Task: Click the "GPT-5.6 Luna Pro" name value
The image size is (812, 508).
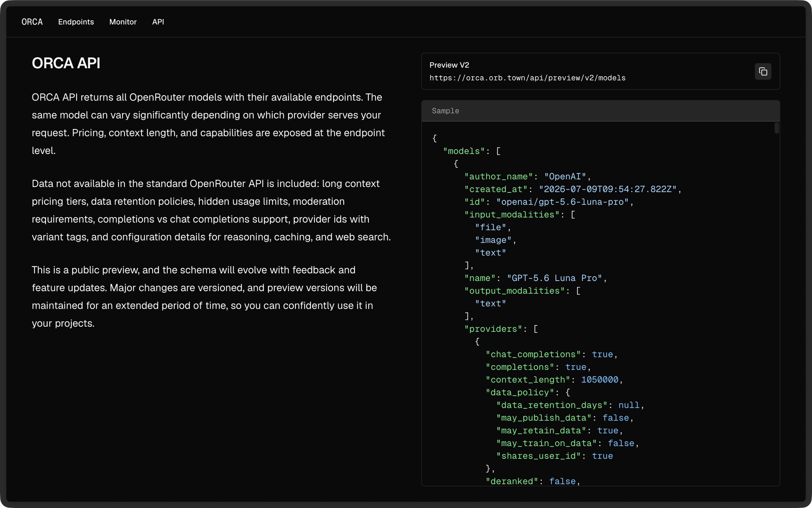Action: point(555,278)
